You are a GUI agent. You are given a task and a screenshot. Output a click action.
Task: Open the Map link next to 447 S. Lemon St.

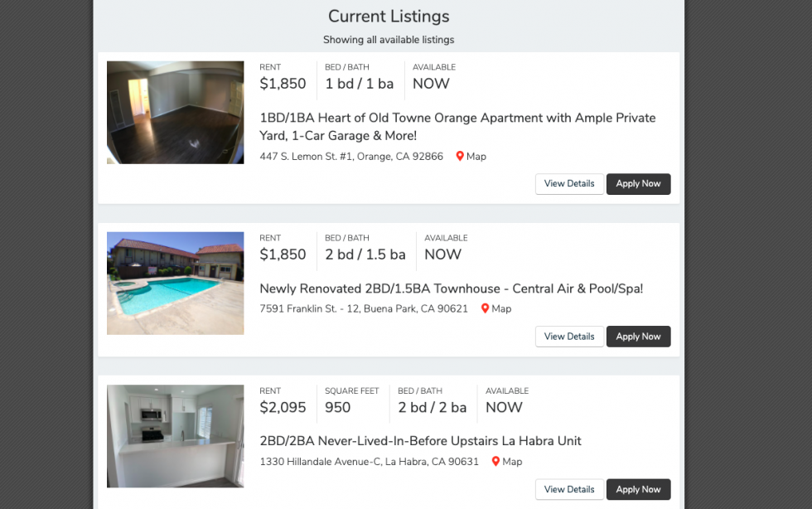point(471,156)
